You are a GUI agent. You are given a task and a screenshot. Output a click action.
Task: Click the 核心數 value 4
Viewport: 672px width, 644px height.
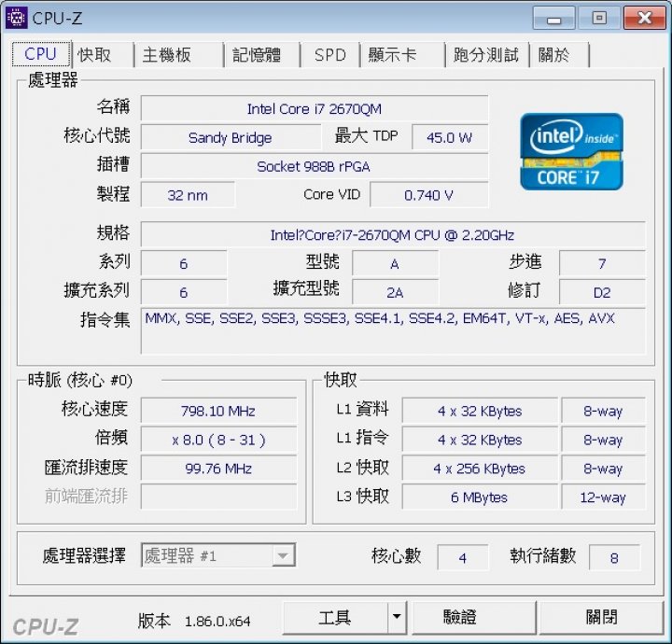tap(463, 557)
